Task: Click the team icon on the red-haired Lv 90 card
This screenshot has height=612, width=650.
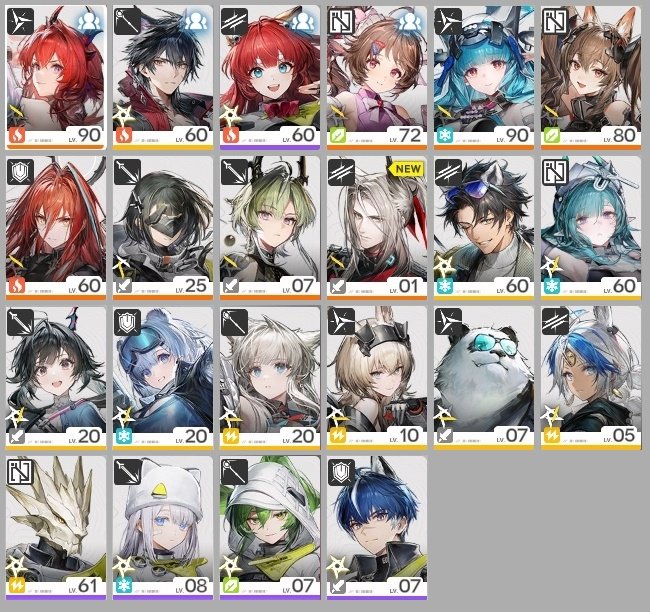Action: (x=89, y=22)
